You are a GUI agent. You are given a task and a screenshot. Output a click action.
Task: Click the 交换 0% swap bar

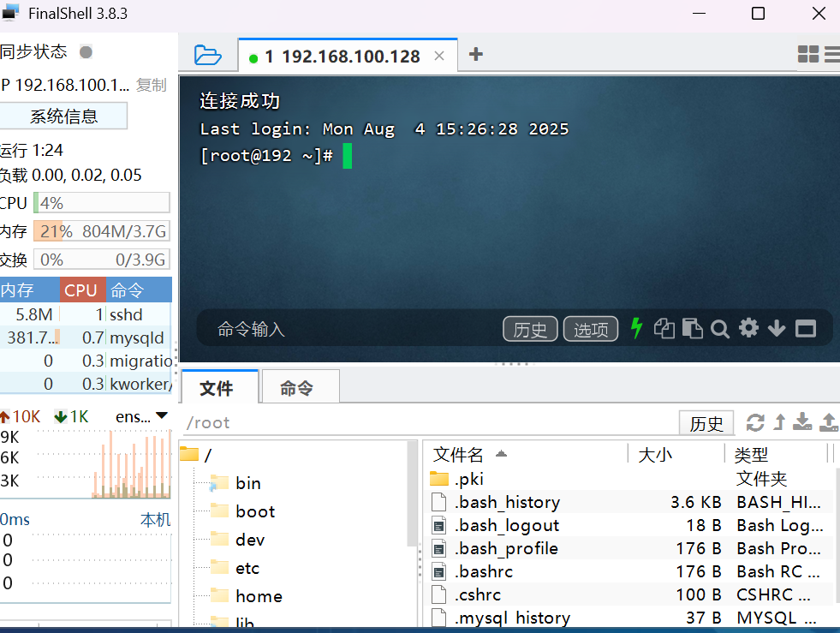pos(102,260)
